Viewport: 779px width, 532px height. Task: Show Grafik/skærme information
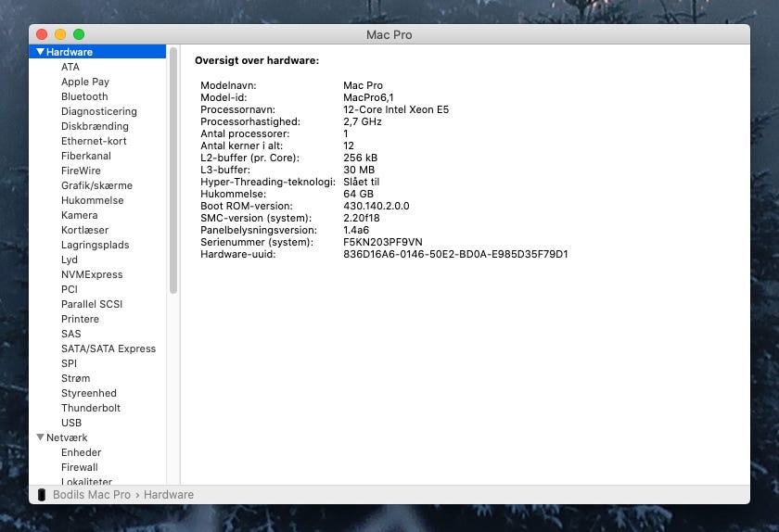(96, 185)
